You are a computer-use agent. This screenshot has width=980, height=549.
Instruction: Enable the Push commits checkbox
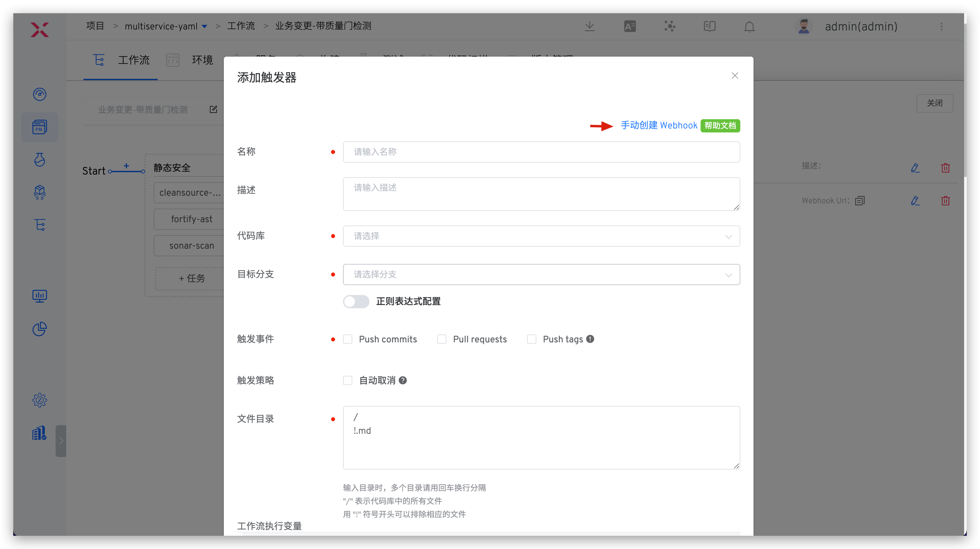(x=348, y=339)
